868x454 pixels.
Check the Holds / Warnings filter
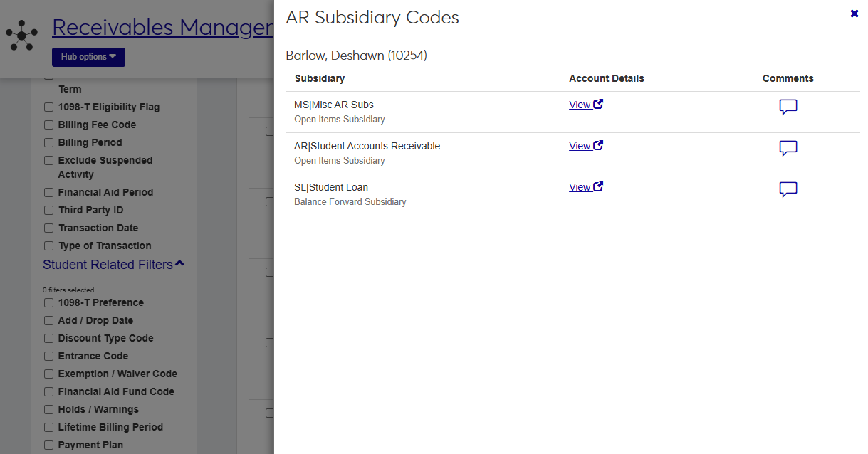(48, 409)
